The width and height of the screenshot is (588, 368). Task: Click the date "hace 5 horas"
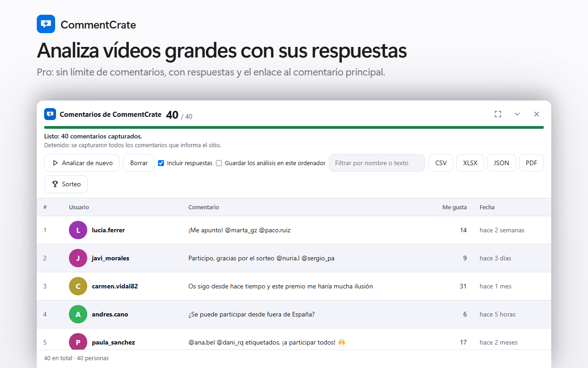[x=498, y=314]
